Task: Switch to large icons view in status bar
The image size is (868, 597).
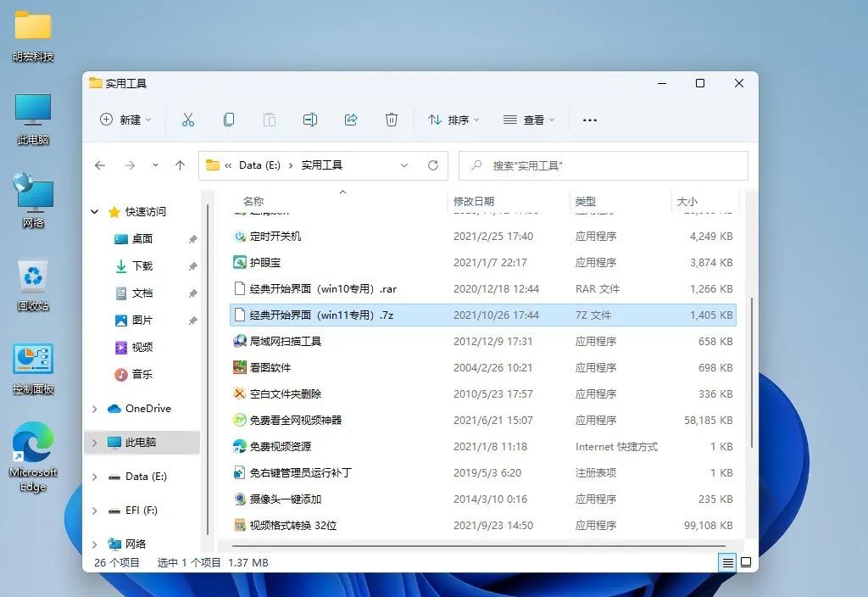Action: [746, 563]
